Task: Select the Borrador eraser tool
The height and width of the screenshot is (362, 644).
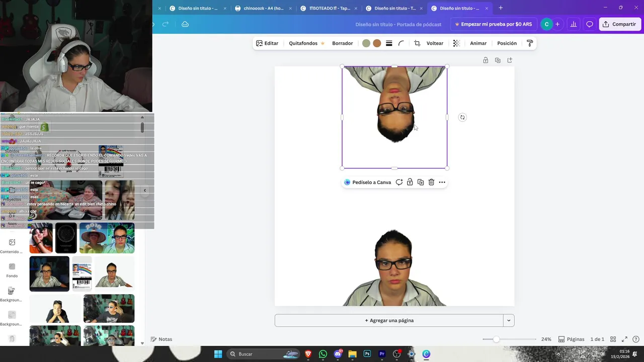Action: pyautogui.click(x=342, y=43)
